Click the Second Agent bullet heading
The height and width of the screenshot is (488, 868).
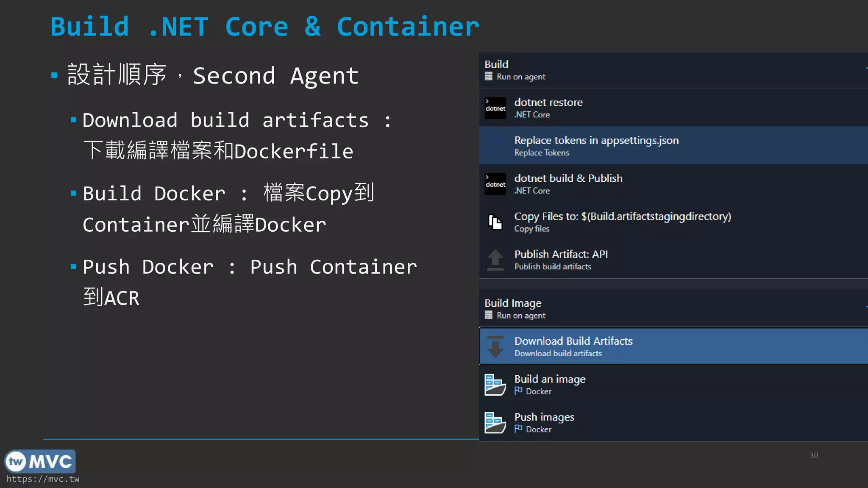(x=213, y=75)
